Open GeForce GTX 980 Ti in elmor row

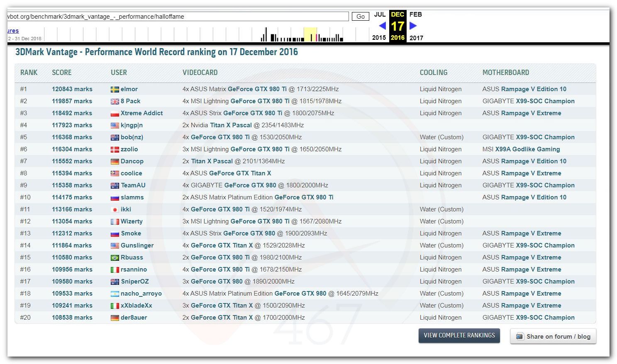[x=257, y=89]
